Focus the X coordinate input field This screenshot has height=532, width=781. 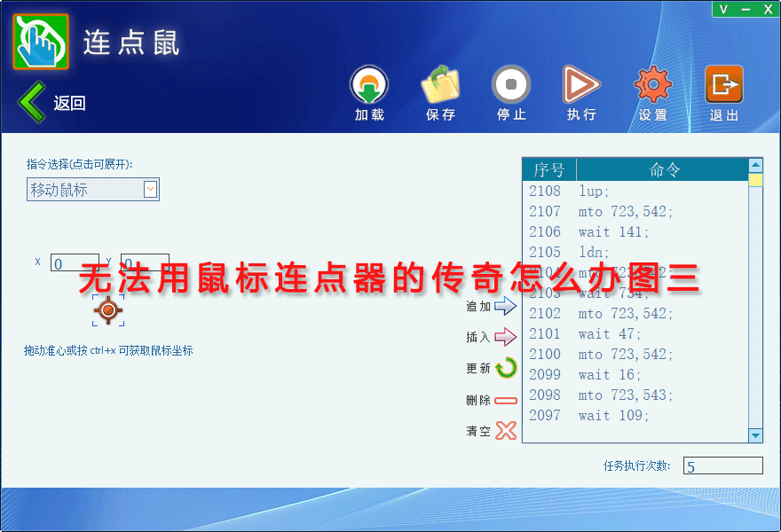tap(75, 262)
